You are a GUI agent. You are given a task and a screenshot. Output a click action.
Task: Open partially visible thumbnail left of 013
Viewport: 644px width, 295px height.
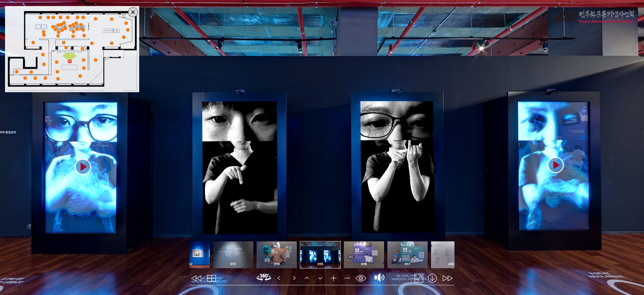click(200, 255)
